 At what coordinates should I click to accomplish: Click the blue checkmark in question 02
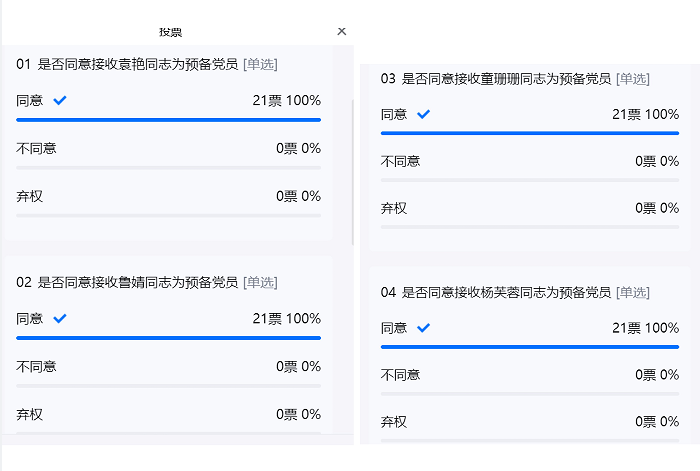click(60, 318)
